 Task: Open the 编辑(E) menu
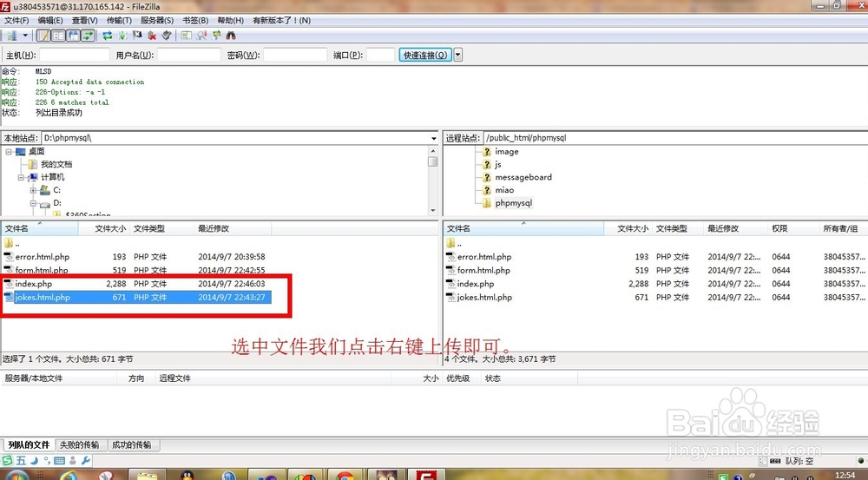click(50, 21)
